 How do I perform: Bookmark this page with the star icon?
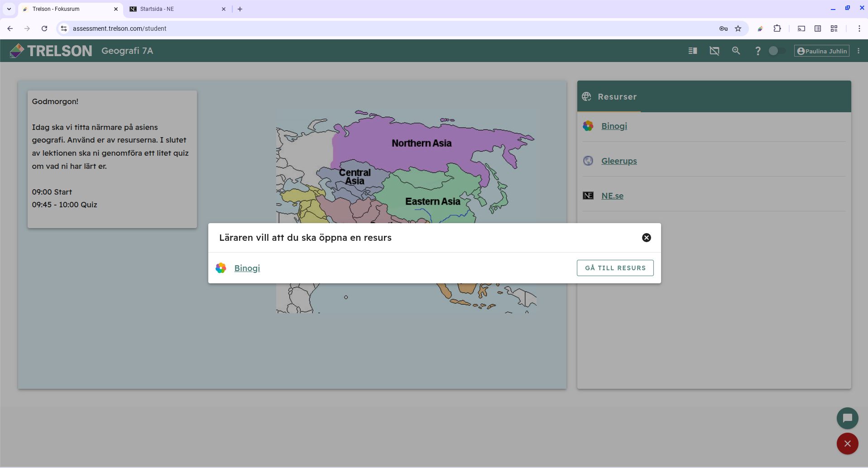(x=738, y=29)
